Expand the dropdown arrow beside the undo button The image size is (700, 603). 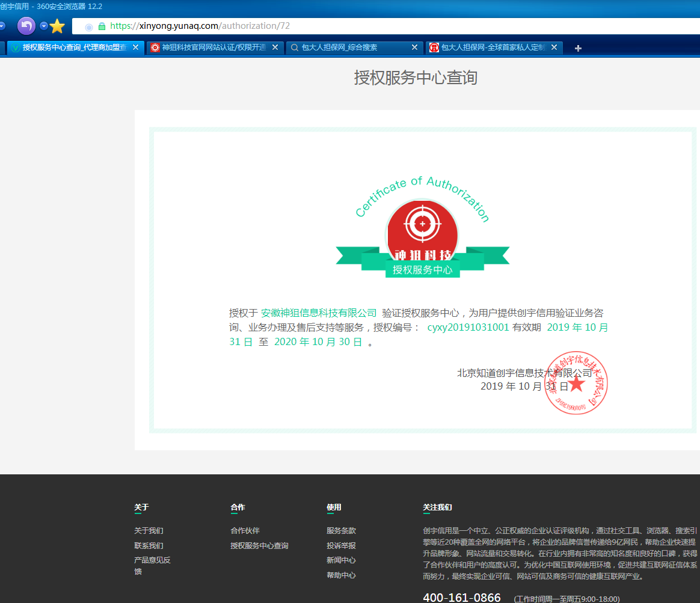(43, 26)
